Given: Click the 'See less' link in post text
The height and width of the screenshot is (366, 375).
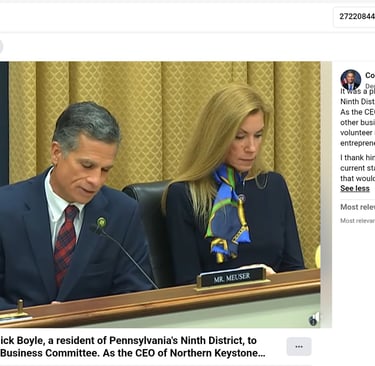Looking at the screenshot, I should click(x=355, y=189).
